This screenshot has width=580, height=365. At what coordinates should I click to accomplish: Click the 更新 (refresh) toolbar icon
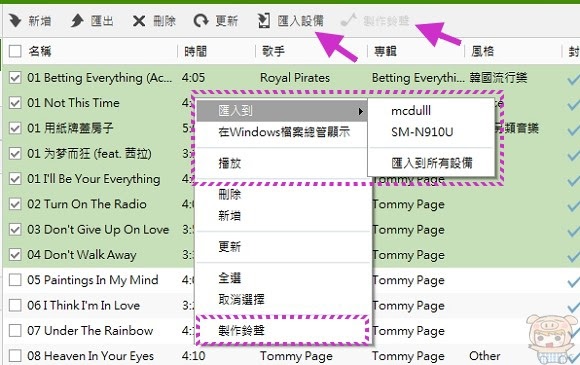tap(201, 21)
